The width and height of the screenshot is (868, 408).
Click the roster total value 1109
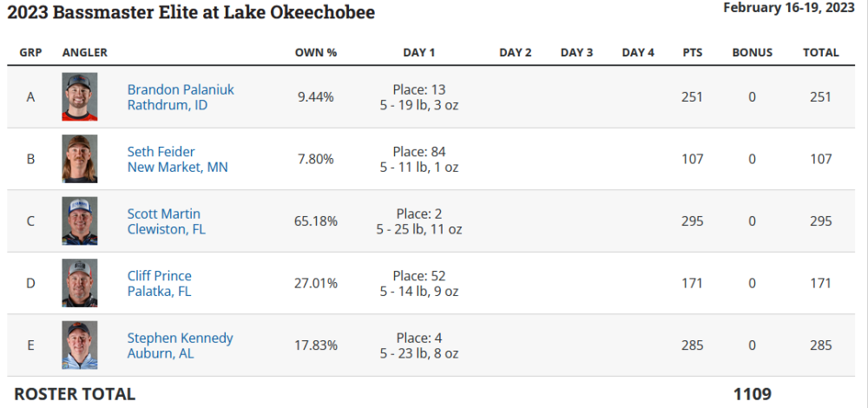coord(753,394)
